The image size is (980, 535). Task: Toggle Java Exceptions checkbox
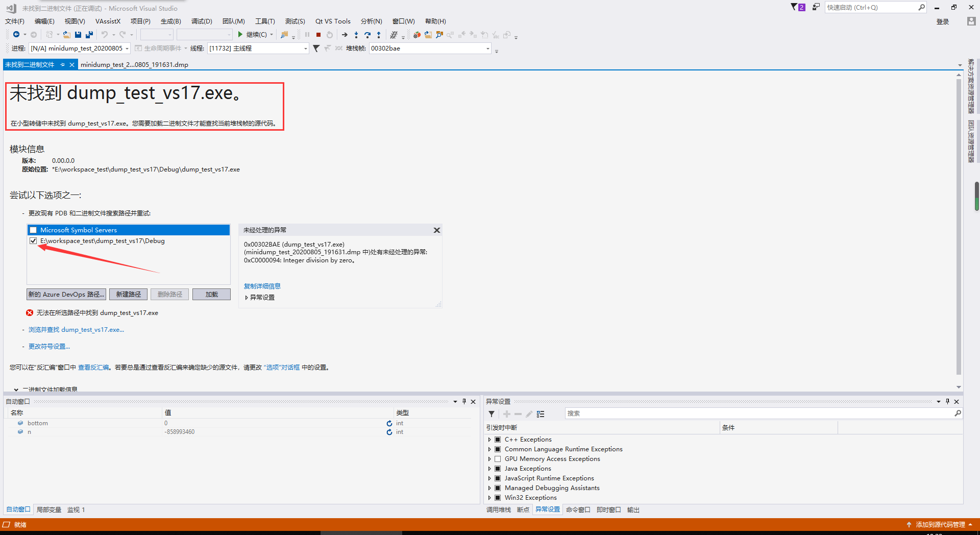pos(498,469)
